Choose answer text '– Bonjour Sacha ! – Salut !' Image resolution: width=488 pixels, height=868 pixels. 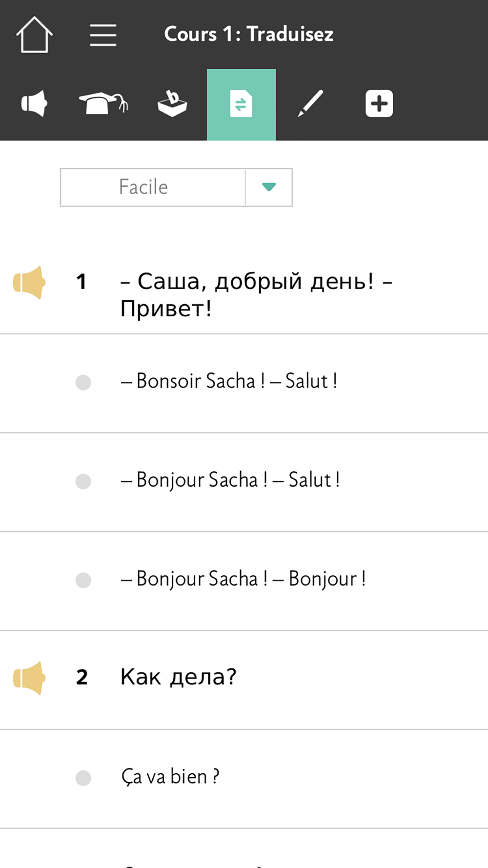click(230, 480)
